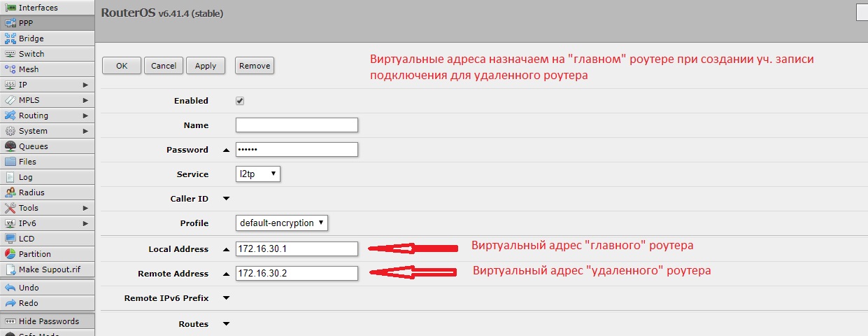Click the Remove button
Image resolution: width=868 pixels, height=336 pixels.
pos(255,65)
